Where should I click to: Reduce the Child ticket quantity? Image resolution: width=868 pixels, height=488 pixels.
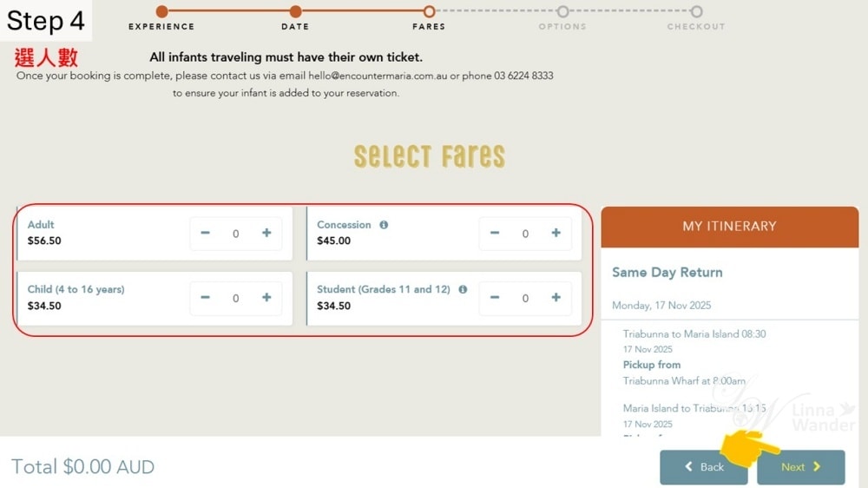(206, 298)
